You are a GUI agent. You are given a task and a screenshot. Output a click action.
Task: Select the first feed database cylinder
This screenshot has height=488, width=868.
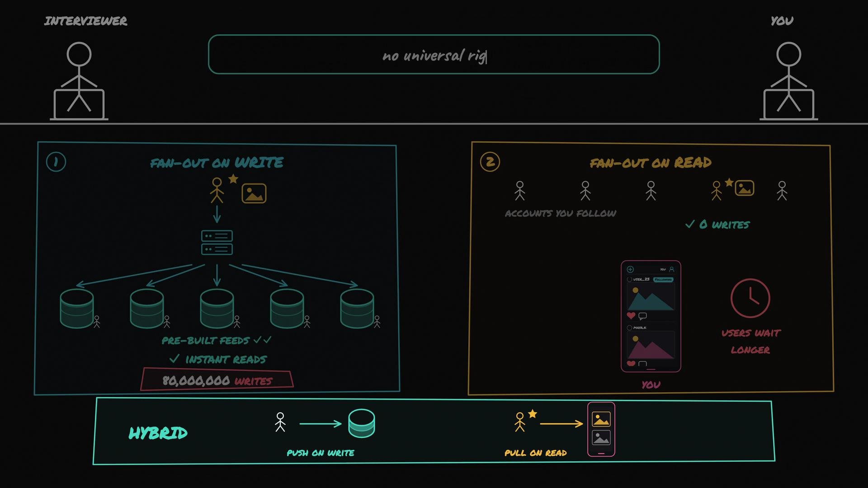tap(77, 308)
